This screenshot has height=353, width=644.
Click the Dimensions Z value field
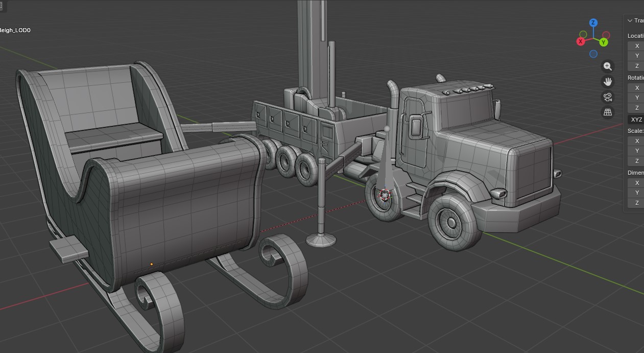click(x=638, y=203)
